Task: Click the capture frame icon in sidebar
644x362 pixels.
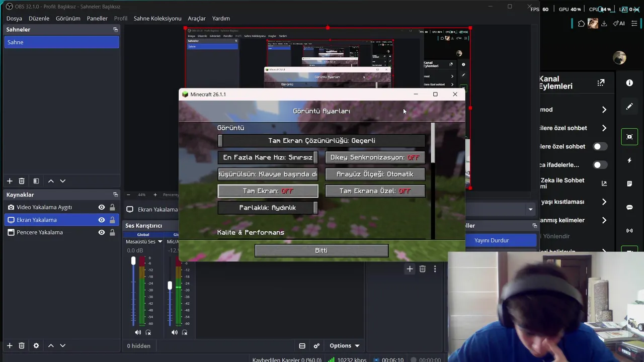Action: pyautogui.click(x=629, y=137)
